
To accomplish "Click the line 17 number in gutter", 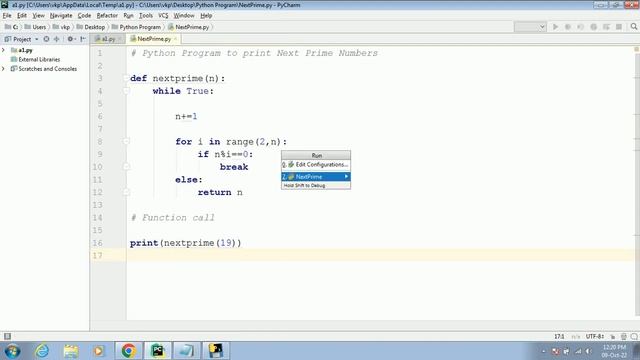I will pos(97,256).
